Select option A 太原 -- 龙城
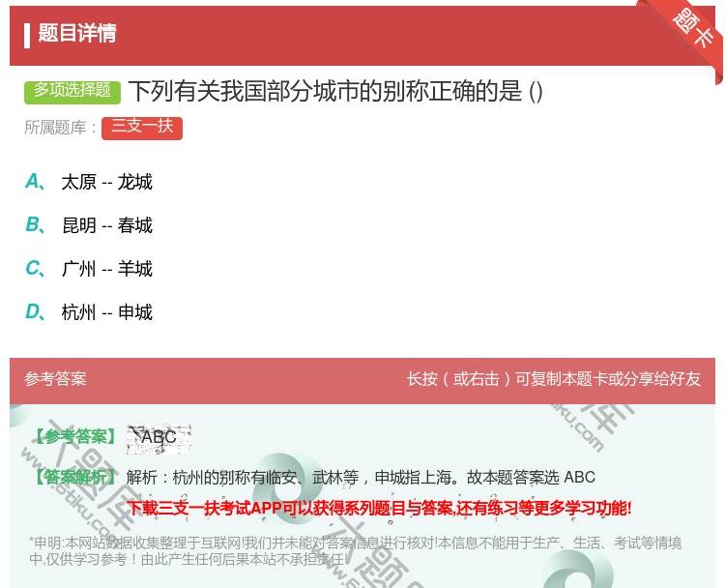 coord(89,182)
